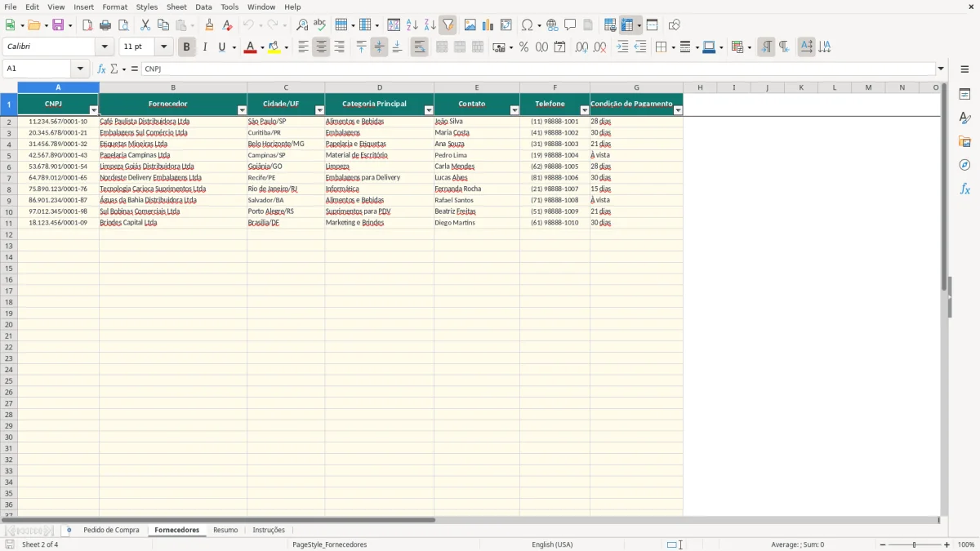Expand the font name dropdown list

point(105,47)
